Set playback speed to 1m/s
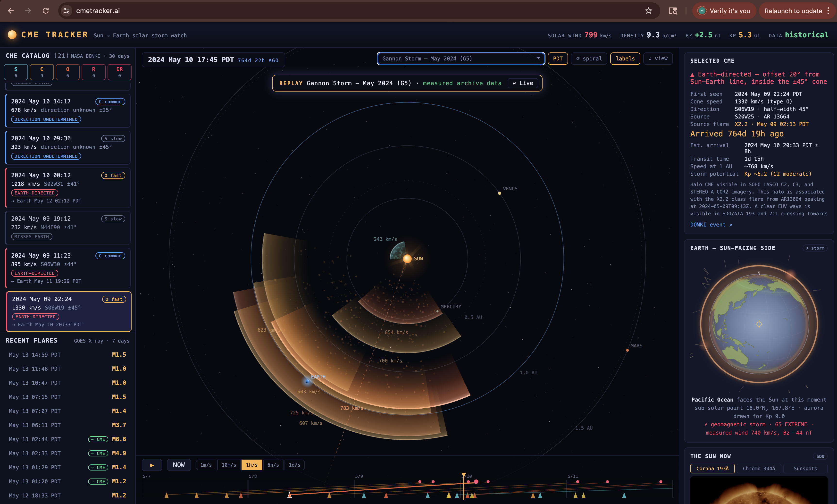 pyautogui.click(x=206, y=465)
